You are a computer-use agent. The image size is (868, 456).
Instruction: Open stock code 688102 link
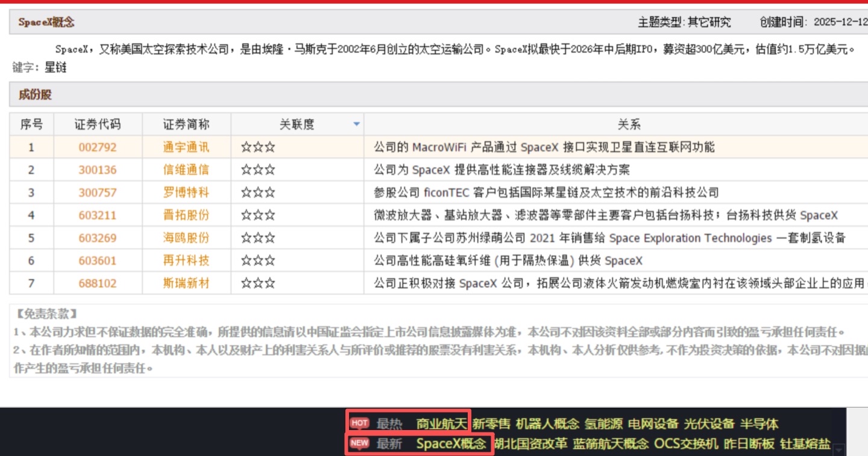click(x=98, y=283)
